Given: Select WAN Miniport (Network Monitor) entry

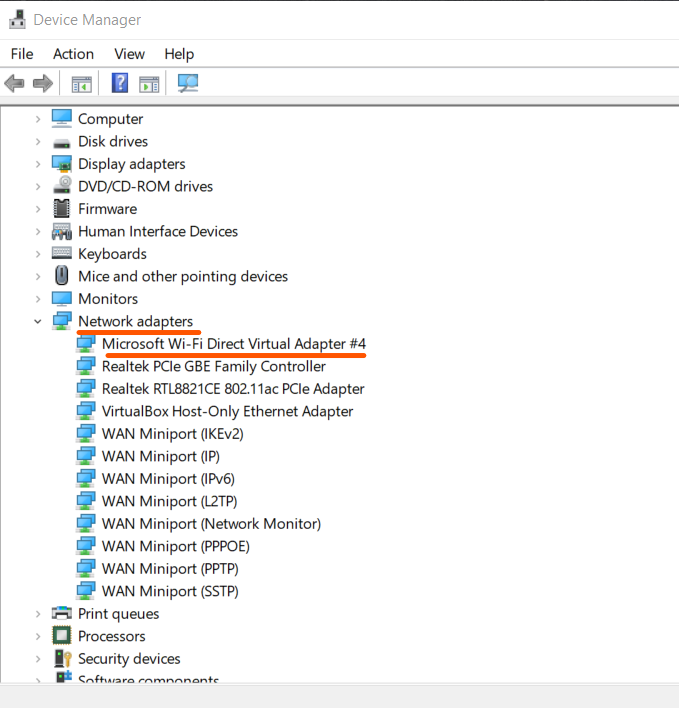Looking at the screenshot, I should click(x=211, y=524).
